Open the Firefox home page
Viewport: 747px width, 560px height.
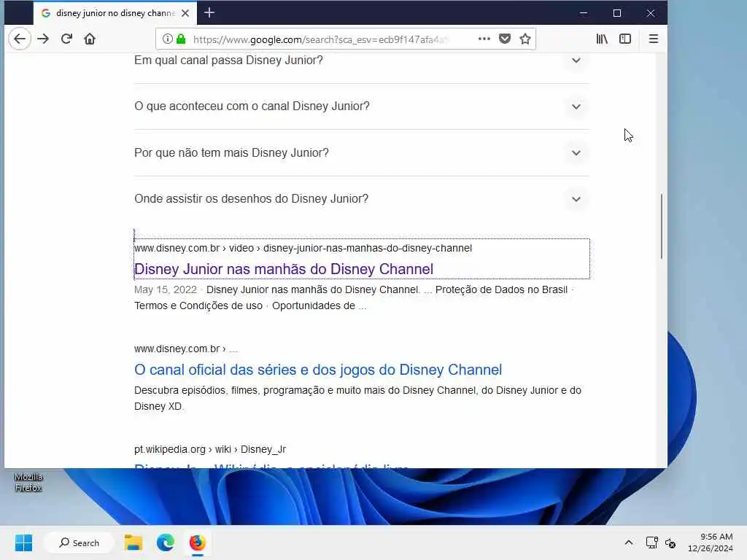tap(90, 39)
